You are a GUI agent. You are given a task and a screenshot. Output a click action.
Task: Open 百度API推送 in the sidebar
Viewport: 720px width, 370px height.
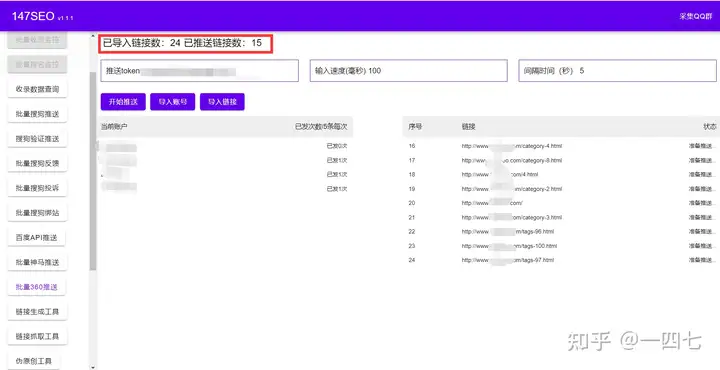pyautogui.click(x=37, y=238)
